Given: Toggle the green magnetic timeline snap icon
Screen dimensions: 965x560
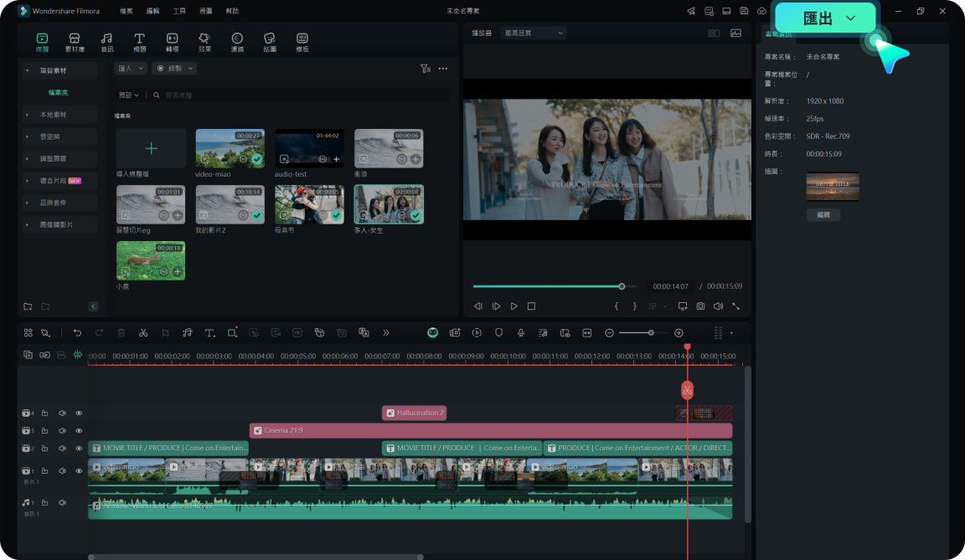Looking at the screenshot, I should tap(78, 355).
